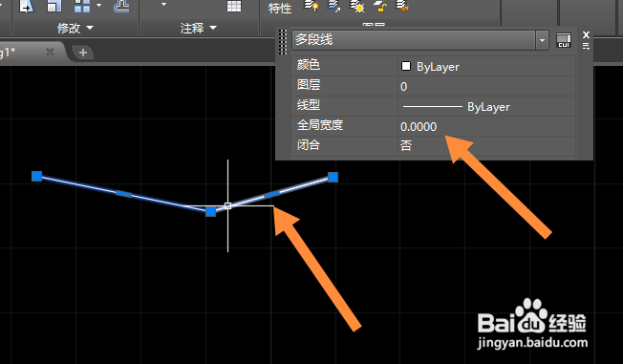This screenshot has height=364, width=623.
Task: Click the 线型 property label
Action: [309, 105]
